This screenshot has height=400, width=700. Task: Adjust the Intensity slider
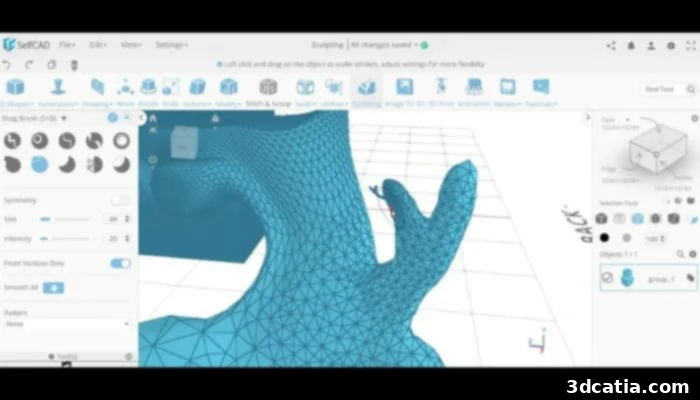point(64,239)
